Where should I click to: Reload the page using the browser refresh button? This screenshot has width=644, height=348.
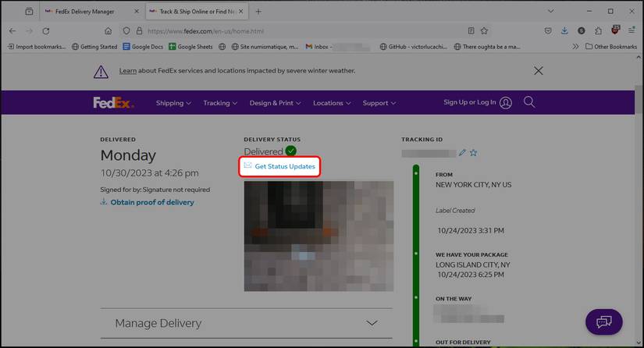(46, 30)
